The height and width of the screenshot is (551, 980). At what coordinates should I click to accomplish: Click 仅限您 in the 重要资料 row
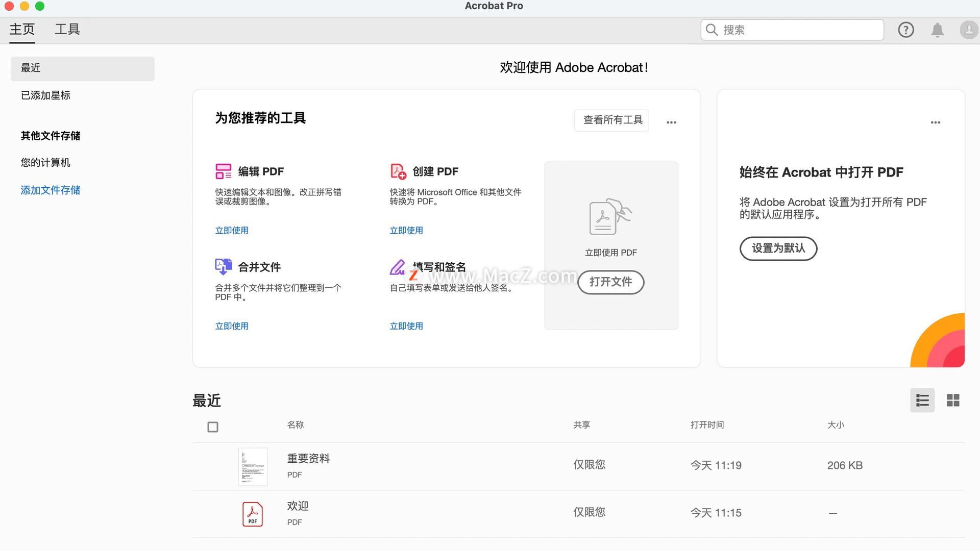589,465
